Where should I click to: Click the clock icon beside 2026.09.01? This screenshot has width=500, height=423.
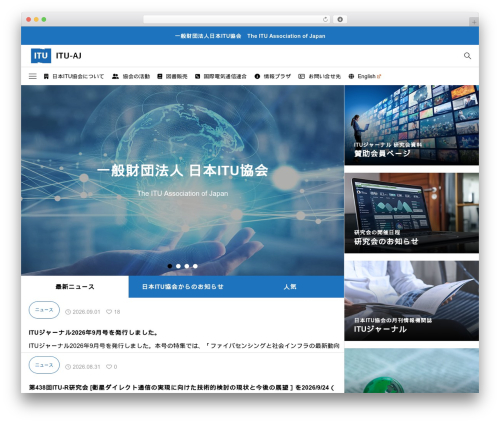pos(68,312)
